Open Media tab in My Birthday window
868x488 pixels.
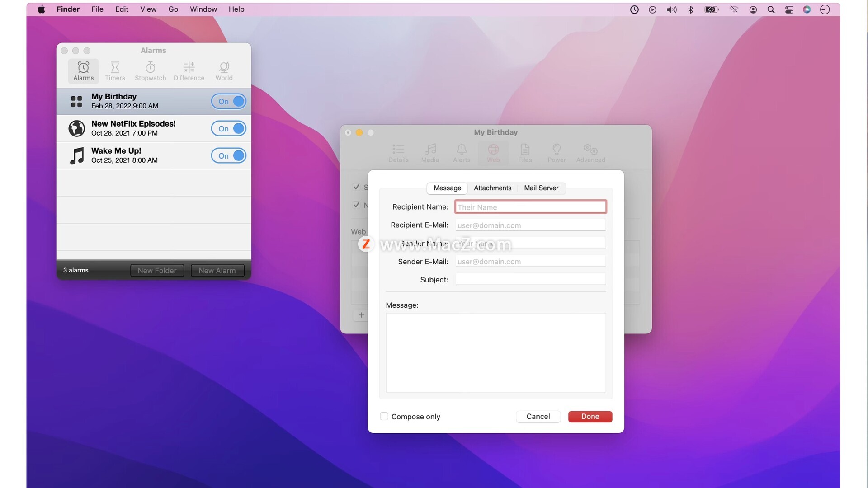pyautogui.click(x=430, y=153)
